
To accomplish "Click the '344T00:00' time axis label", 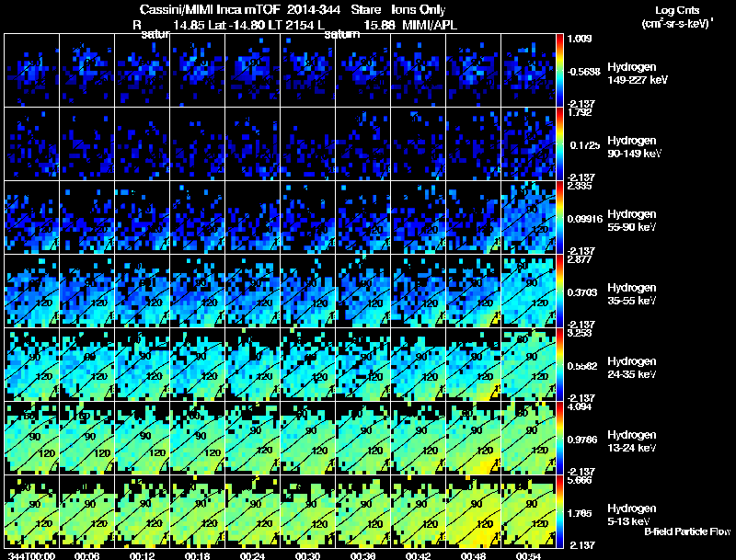I will click(x=31, y=555).
